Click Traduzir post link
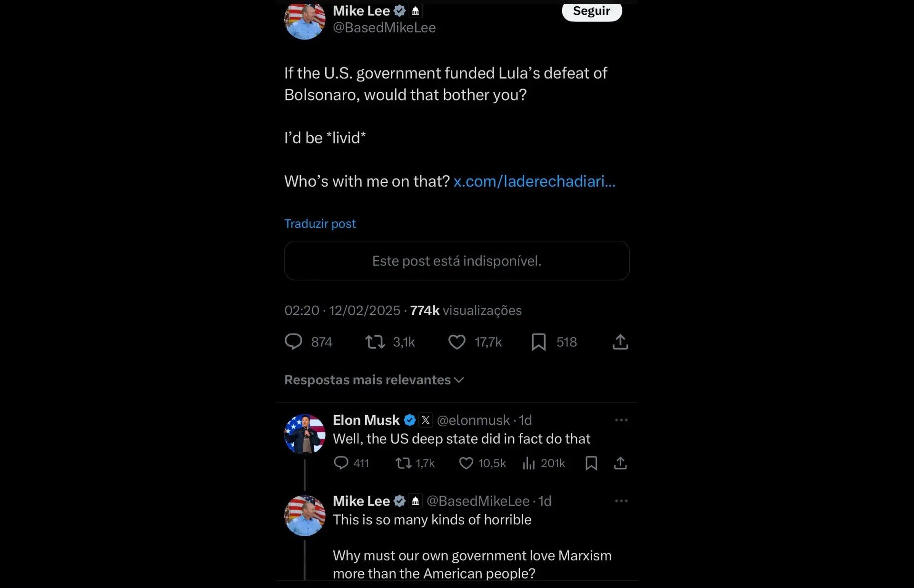 tap(320, 224)
